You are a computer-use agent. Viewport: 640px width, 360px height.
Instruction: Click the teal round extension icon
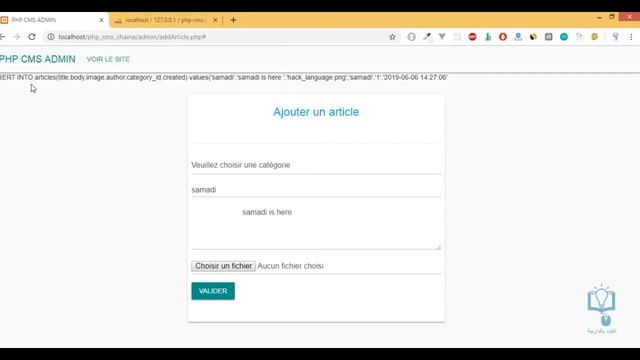click(x=564, y=37)
